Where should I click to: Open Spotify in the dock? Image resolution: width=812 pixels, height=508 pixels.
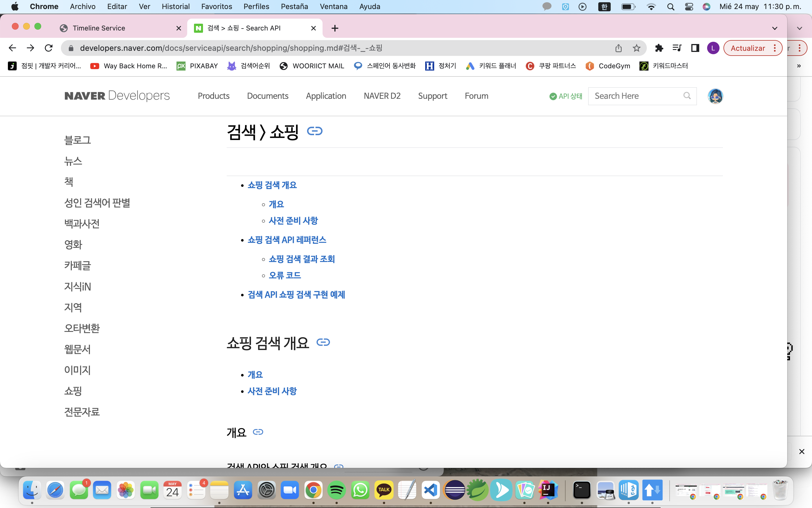point(337,491)
